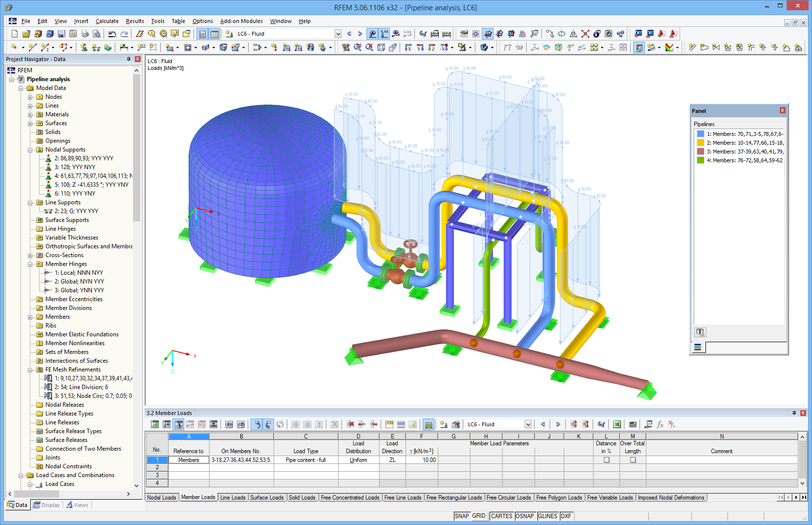Open the load function editor via fx icon
Screen dimensions: 812x525
661,424
